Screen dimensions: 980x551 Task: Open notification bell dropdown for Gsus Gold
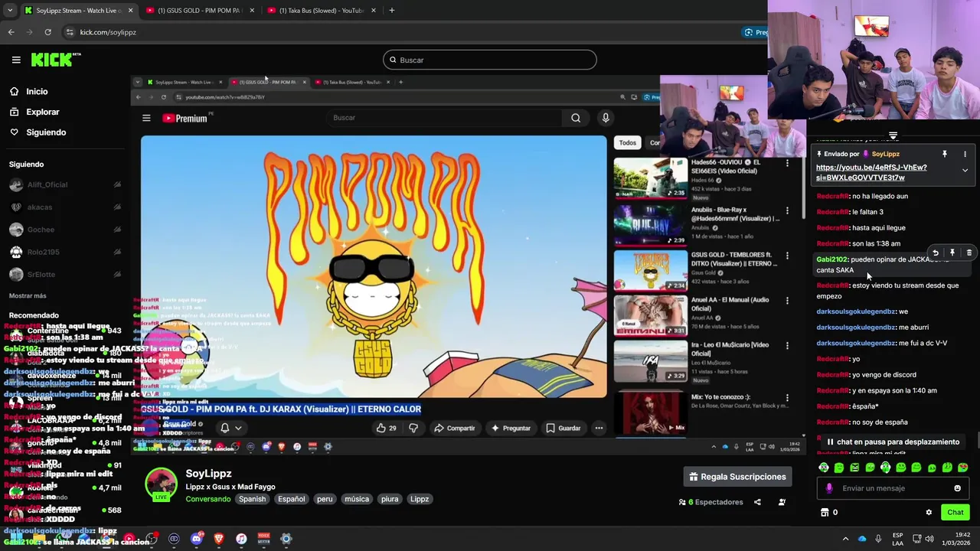[x=230, y=428]
